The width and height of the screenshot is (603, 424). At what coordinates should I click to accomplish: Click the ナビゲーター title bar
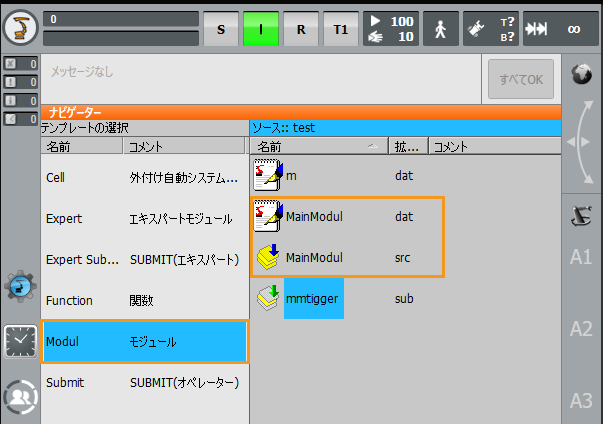(301, 112)
